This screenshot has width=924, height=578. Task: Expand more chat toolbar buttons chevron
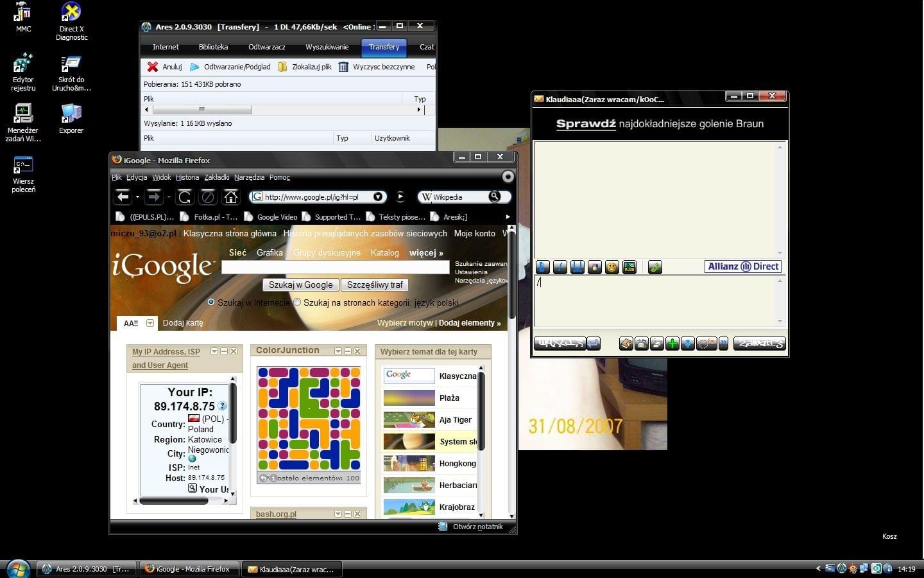click(x=723, y=344)
